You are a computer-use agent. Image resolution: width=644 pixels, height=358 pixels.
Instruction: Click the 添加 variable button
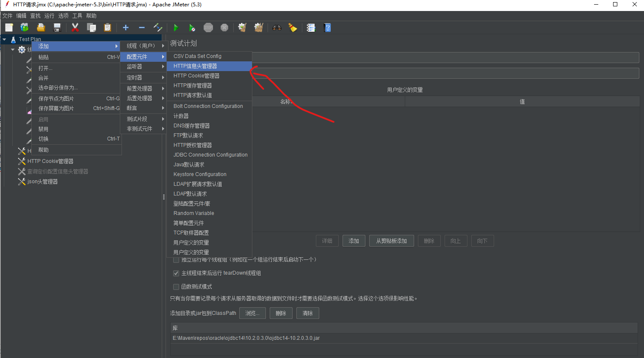tap(354, 241)
